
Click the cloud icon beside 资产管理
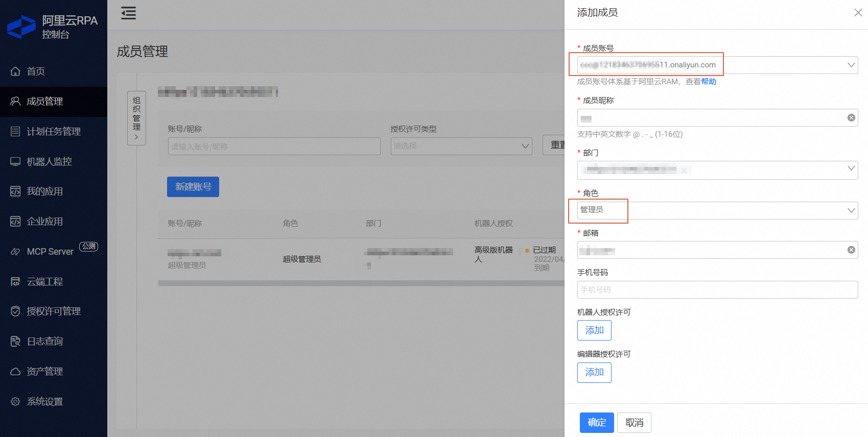15,372
